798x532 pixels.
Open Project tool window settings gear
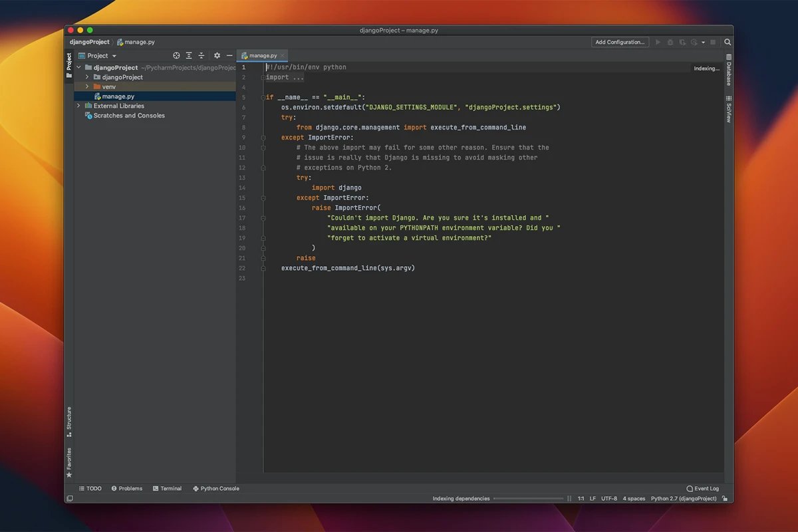pos(216,55)
